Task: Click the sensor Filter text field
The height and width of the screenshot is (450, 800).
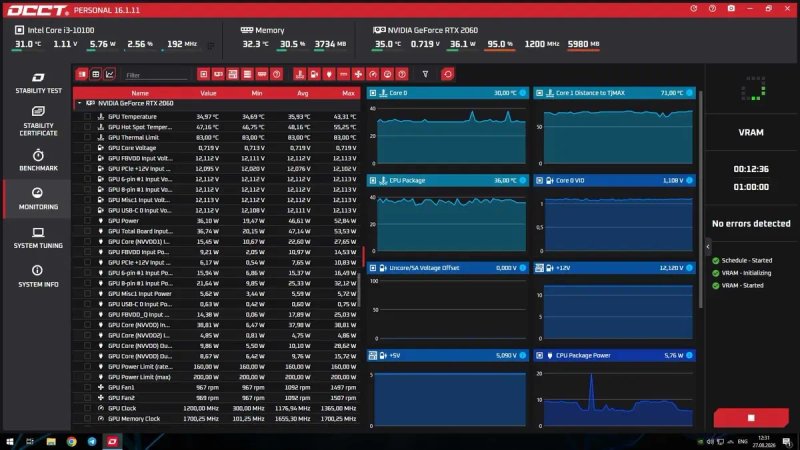Action: click(x=156, y=75)
